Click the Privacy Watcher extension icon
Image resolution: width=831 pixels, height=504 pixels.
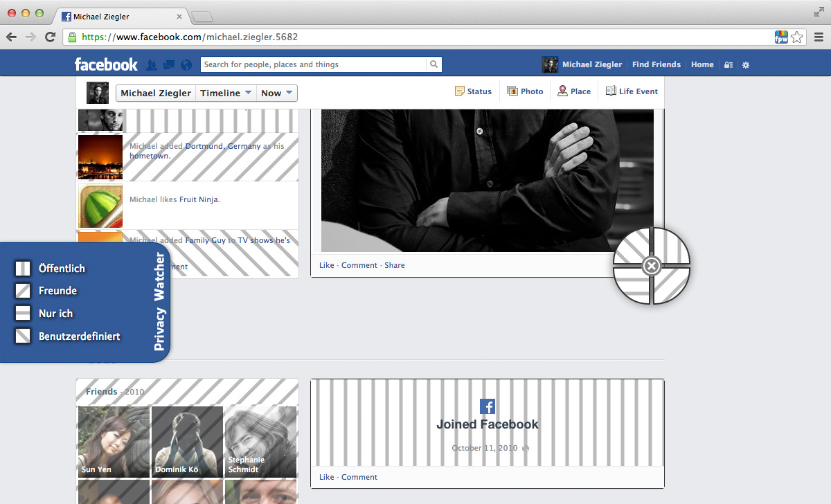[x=781, y=37]
